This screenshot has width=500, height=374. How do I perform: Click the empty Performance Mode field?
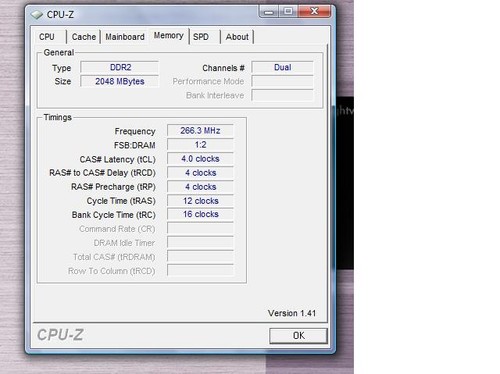(282, 81)
